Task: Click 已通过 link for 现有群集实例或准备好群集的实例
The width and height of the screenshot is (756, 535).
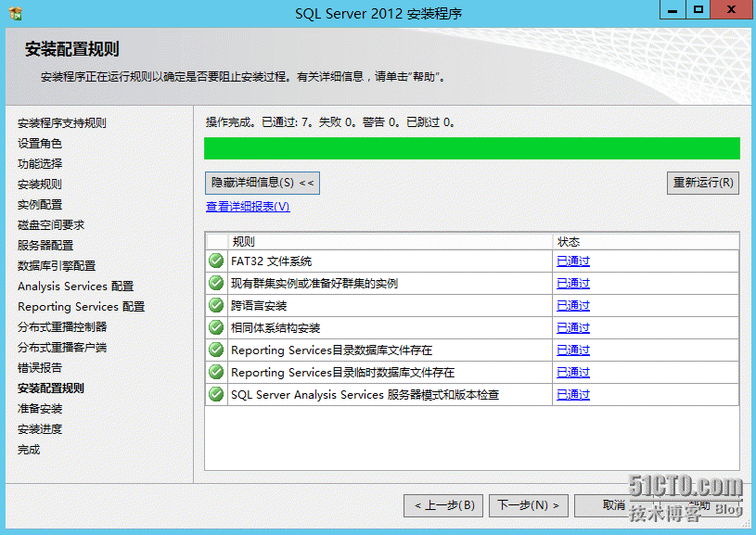Action: (x=573, y=284)
